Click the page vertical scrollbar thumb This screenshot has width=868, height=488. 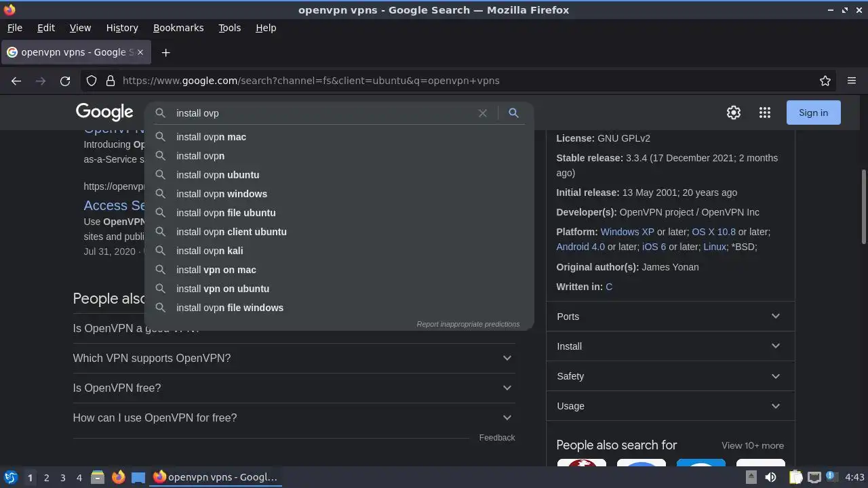click(863, 207)
